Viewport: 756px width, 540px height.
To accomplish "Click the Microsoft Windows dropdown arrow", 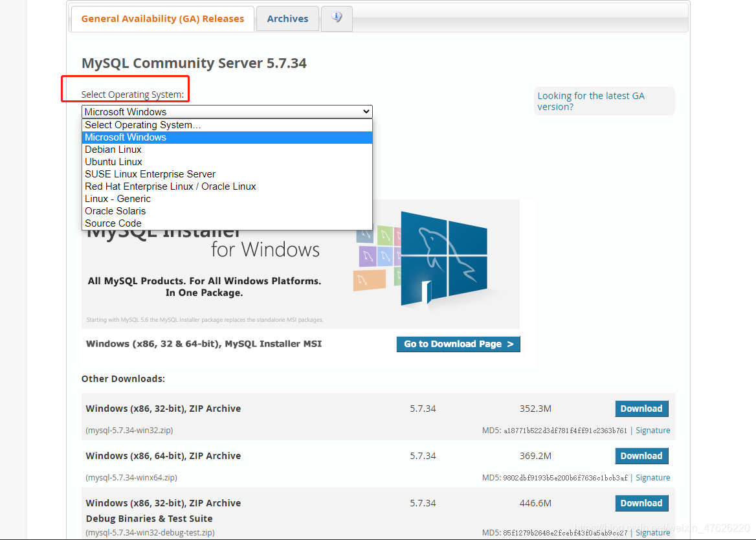I will pos(366,112).
